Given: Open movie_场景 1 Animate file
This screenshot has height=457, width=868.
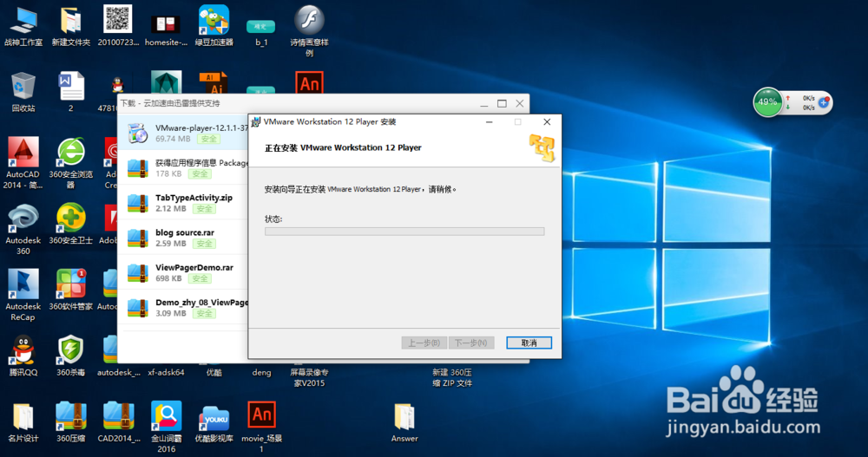Looking at the screenshot, I should 261,427.
